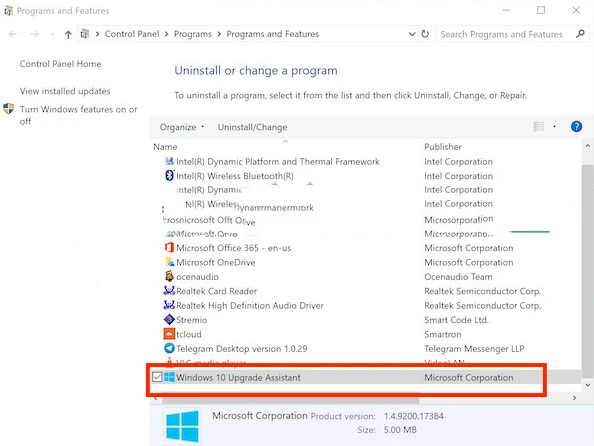Image resolution: width=594 pixels, height=446 pixels.
Task: Open View installed updates link
Action: [x=65, y=91]
